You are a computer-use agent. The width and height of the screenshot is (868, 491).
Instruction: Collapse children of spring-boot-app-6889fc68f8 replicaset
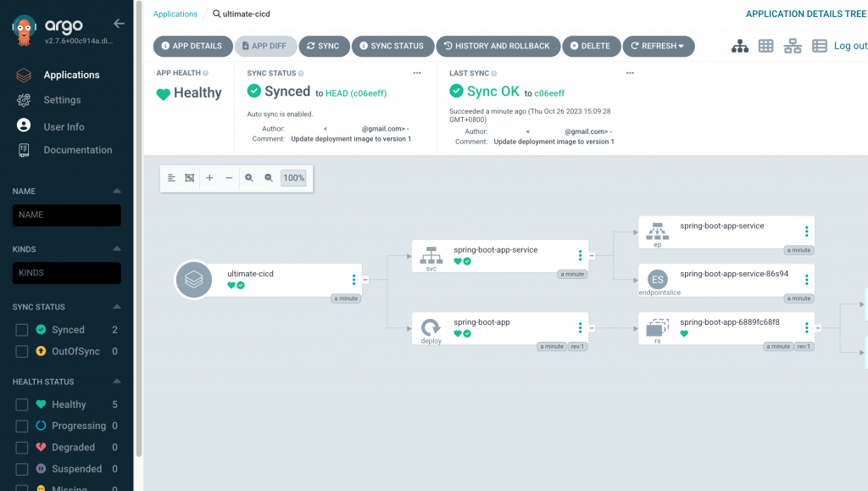click(x=818, y=328)
